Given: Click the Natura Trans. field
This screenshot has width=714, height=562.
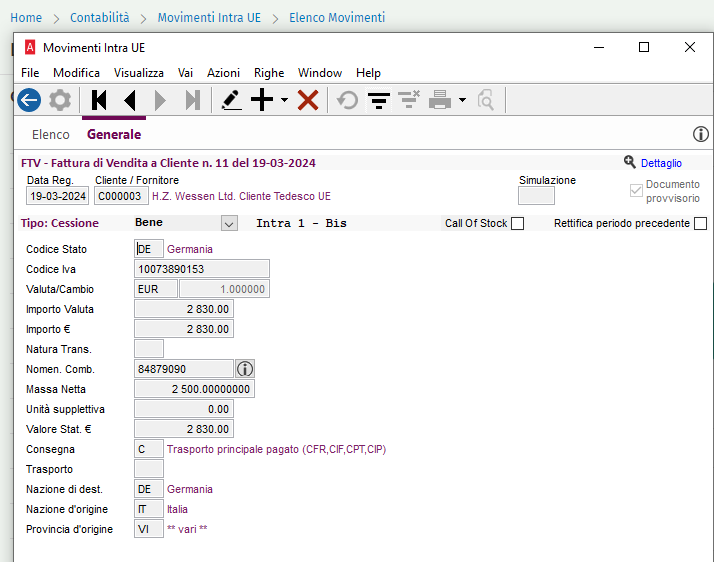Looking at the screenshot, I should click(x=149, y=349).
